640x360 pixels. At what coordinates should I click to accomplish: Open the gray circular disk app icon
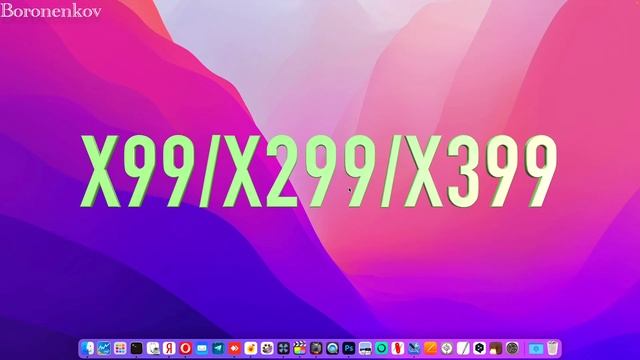tap(512, 348)
